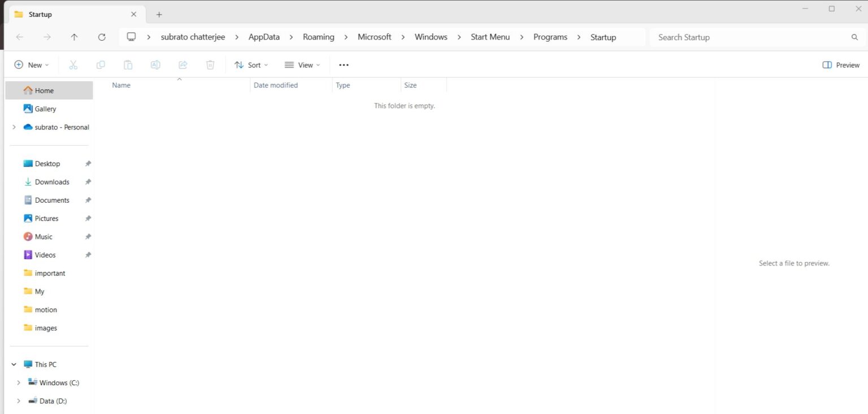Select the Cut icon in the toolbar
The width and height of the screenshot is (868, 414).
73,64
